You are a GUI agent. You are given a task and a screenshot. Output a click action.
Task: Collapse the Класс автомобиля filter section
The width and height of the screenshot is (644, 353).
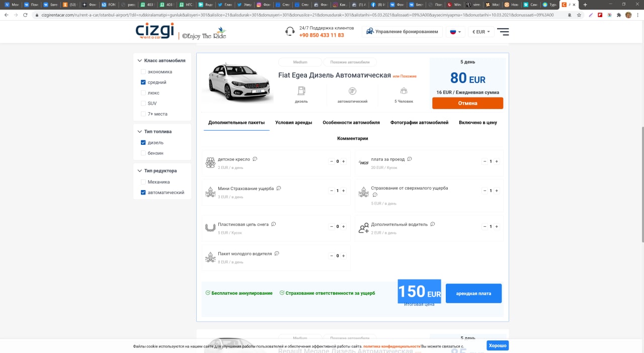click(162, 60)
